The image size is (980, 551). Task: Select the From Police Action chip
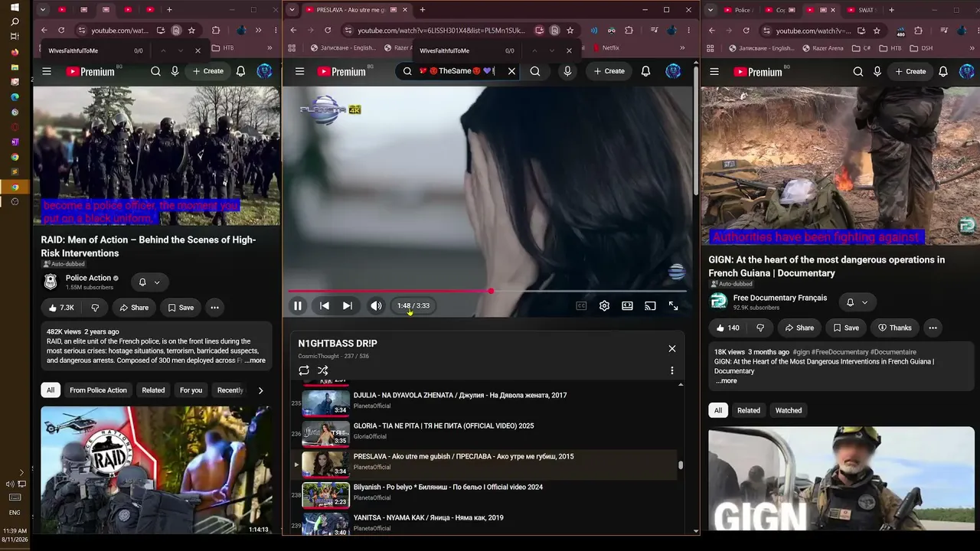click(98, 390)
